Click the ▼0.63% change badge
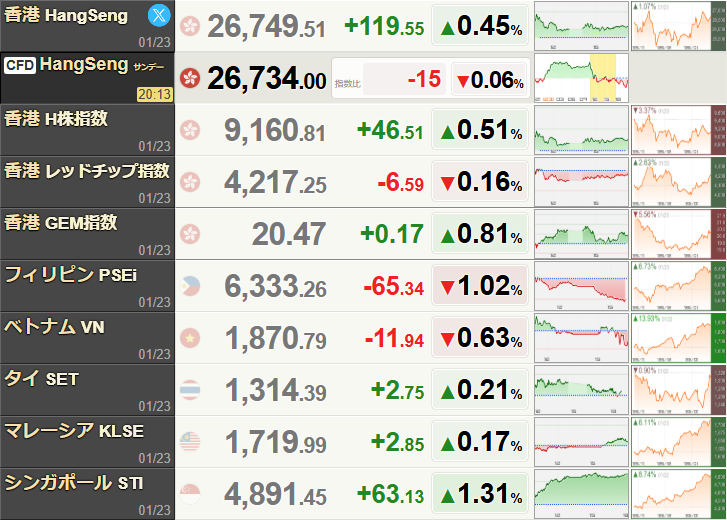This screenshot has width=727, height=520. (480, 337)
